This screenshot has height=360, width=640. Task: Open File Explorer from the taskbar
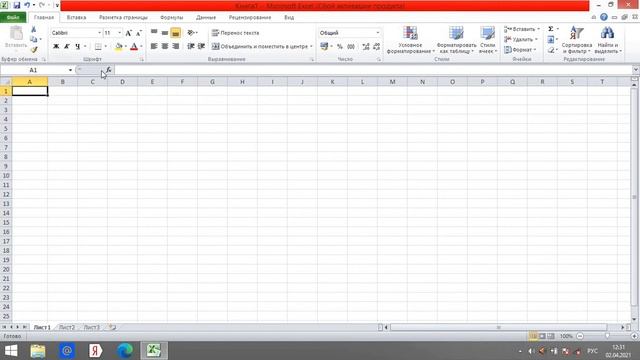[38, 351]
